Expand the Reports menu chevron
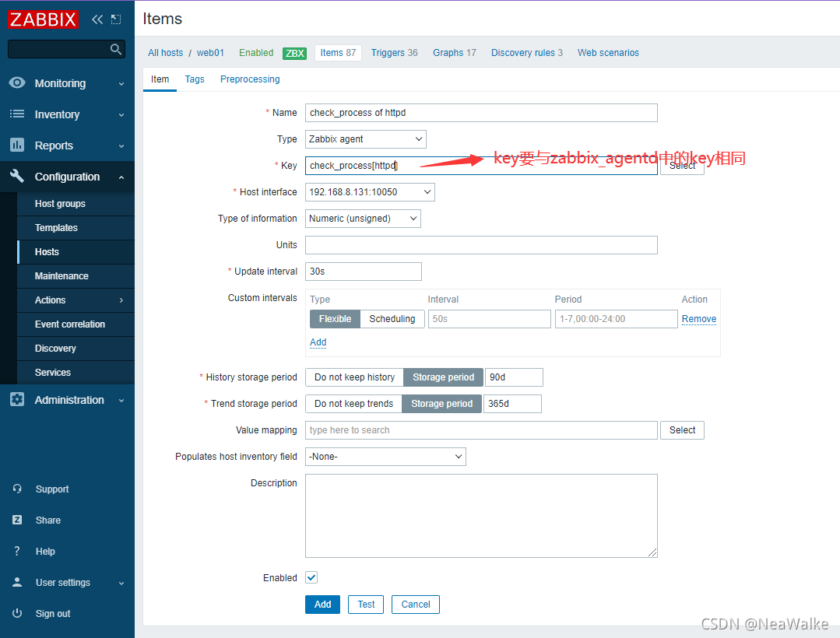This screenshot has width=840, height=638. (x=121, y=146)
